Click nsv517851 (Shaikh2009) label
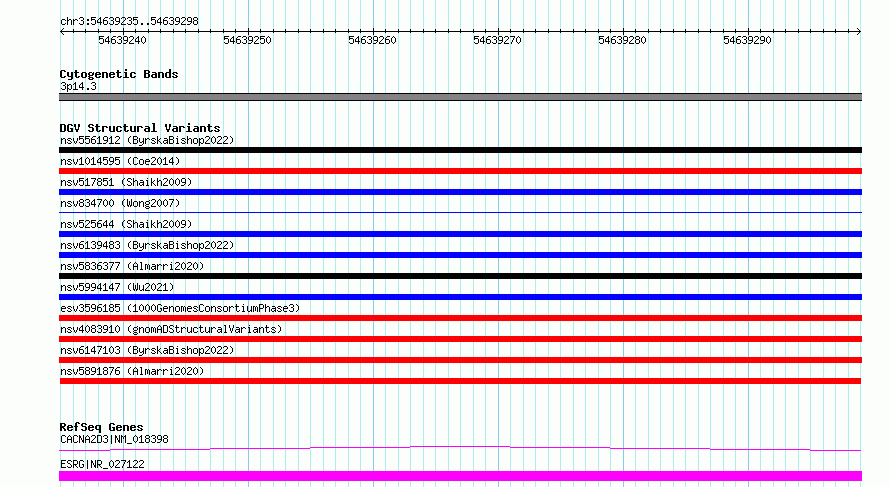 126,182
